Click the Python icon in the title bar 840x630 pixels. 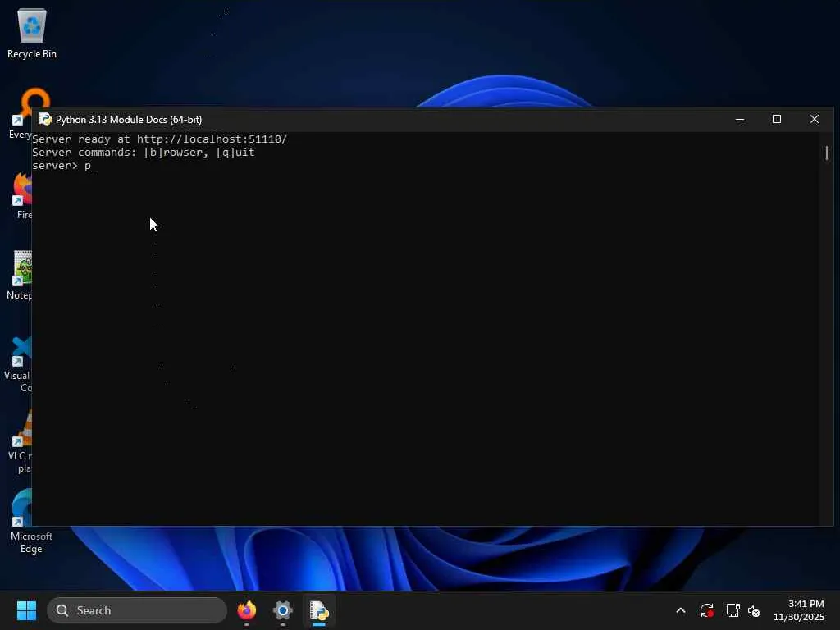click(x=44, y=119)
